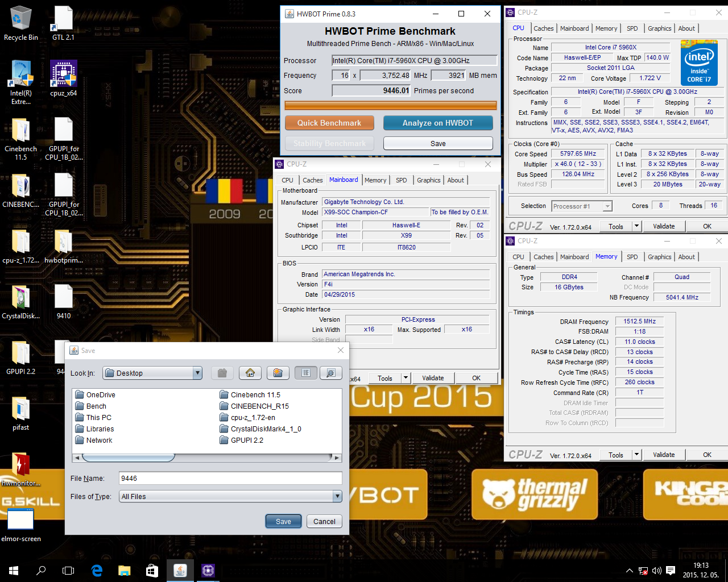The height and width of the screenshot is (582, 728).
Task: Select the GTL 2.1 desktop file
Action: (63, 24)
